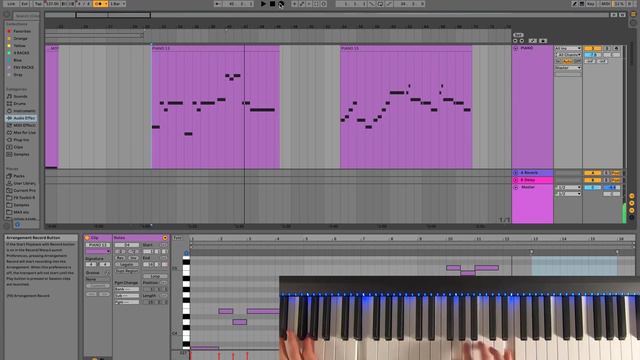This screenshot has height=360, width=640.
Task: Open the All Channels input dropdown
Action: [x=568, y=55]
